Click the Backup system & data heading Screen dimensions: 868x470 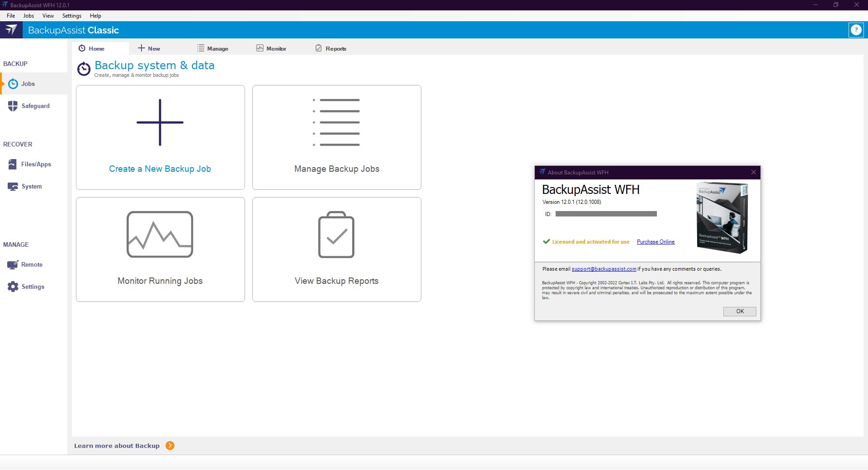coord(155,66)
